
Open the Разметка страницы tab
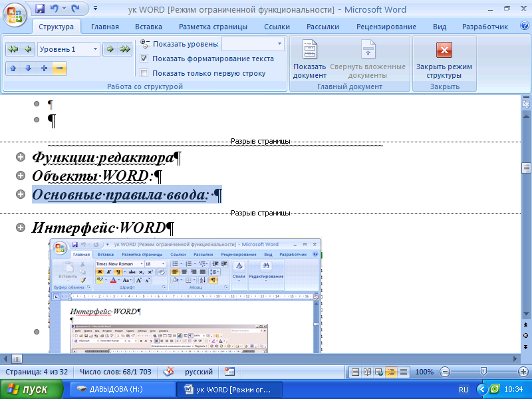(x=213, y=27)
